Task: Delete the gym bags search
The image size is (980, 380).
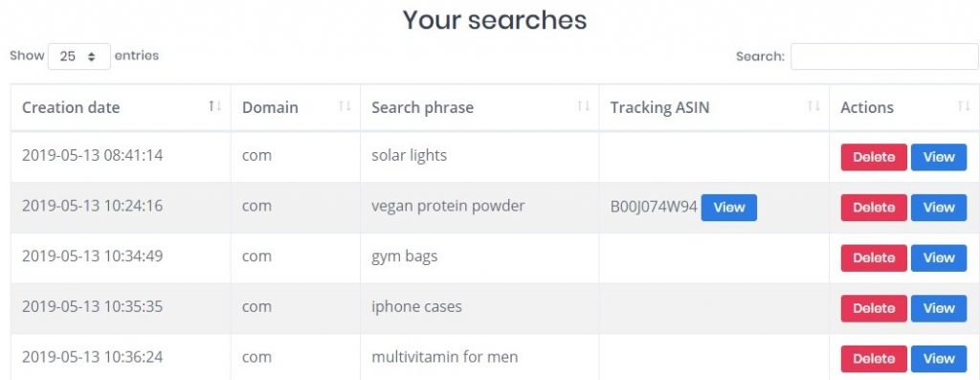Action: (874, 258)
